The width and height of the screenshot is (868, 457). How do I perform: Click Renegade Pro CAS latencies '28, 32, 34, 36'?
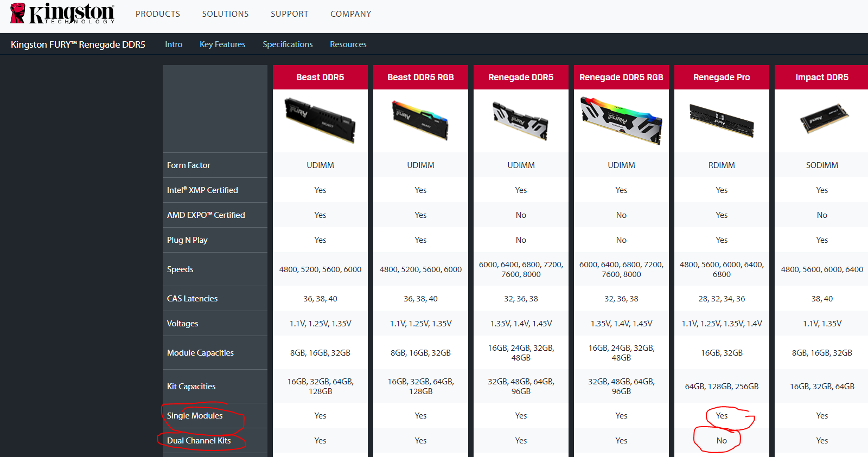722,299
